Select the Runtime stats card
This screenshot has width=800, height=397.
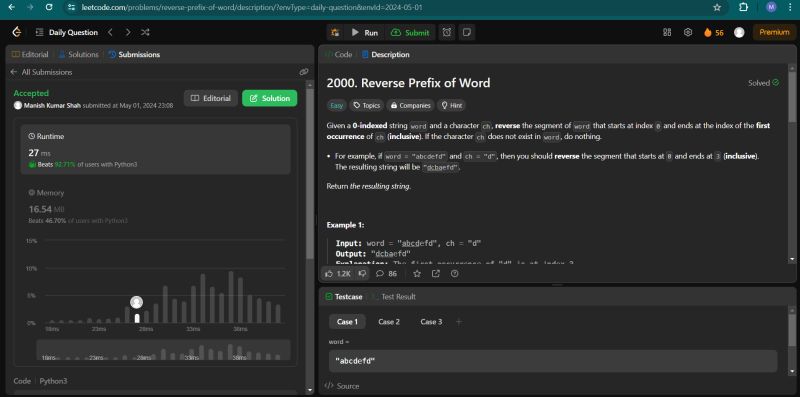pyautogui.click(x=156, y=150)
